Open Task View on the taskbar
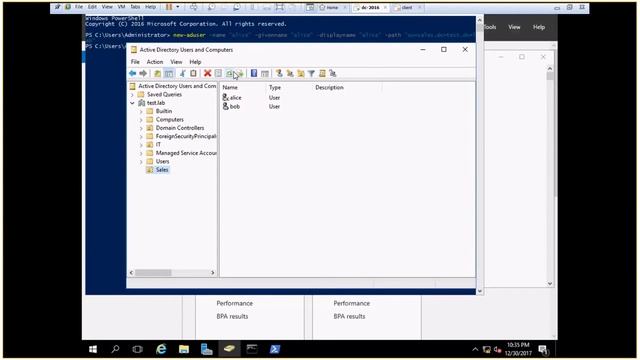Screen dimensions: 640x360 tap(138, 349)
